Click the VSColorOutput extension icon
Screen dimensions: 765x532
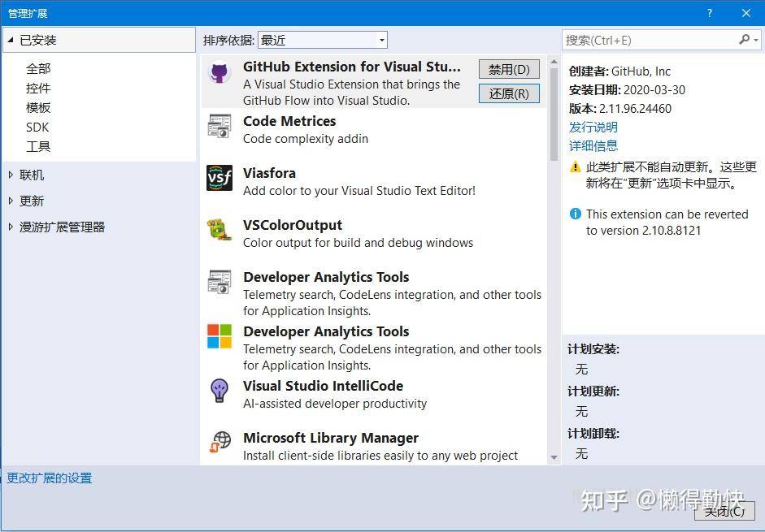[x=219, y=230]
